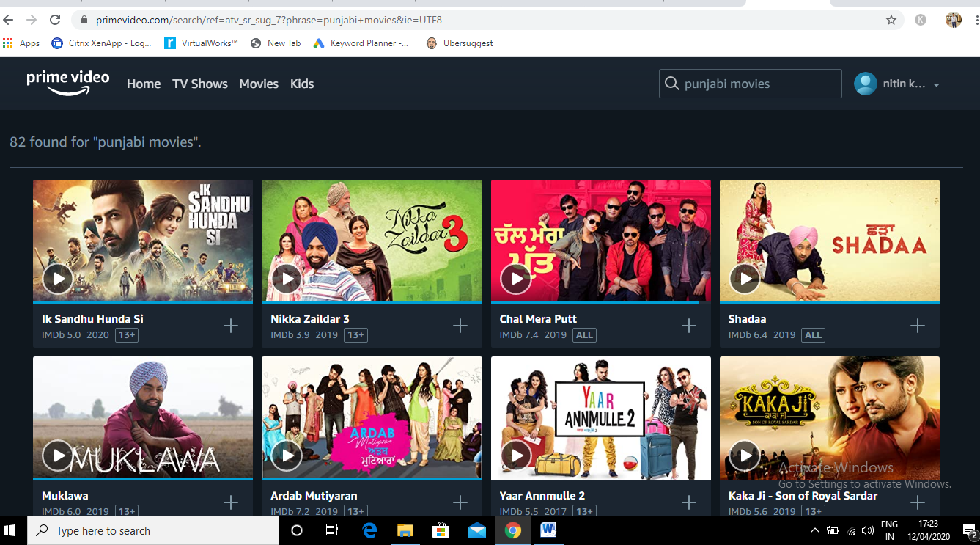Play Ik Sandhu Hunda Si movie

[58, 279]
